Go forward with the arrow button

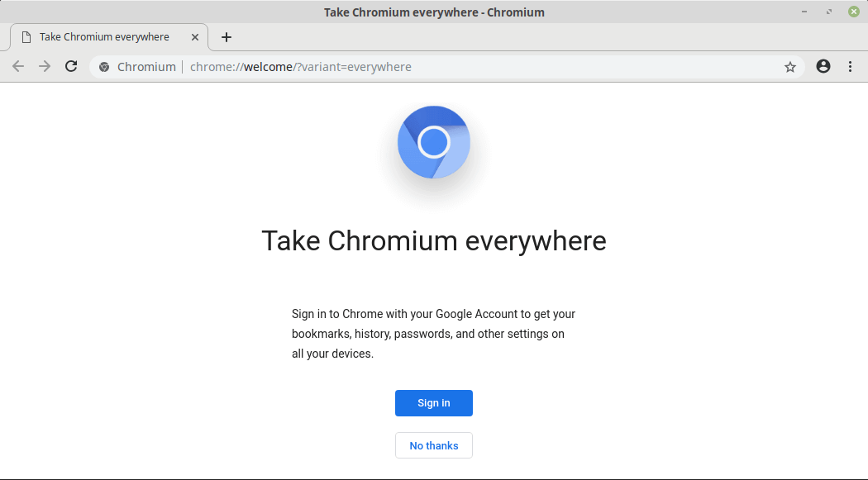tap(45, 67)
